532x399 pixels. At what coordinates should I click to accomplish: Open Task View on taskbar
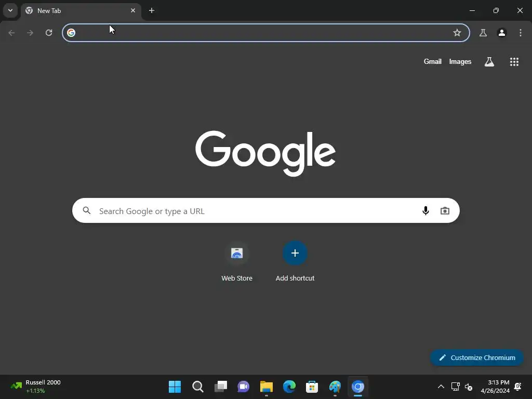coord(220,387)
